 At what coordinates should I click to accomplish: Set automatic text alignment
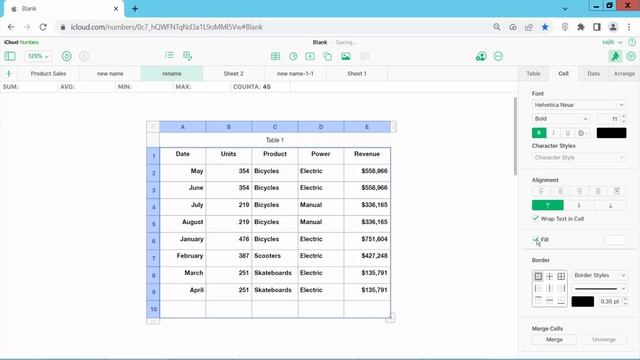617,191
